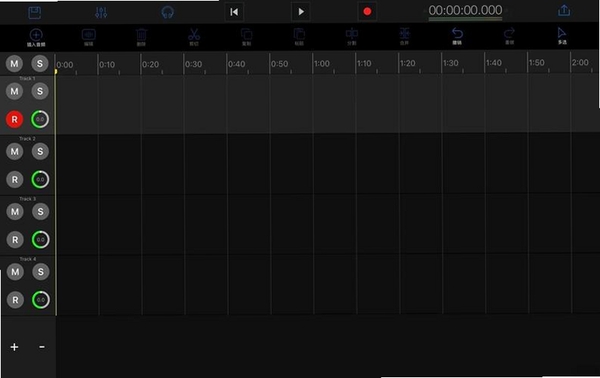Viewport: 600px width, 378px height.
Task: Solo Track 1
Action: tap(40, 91)
